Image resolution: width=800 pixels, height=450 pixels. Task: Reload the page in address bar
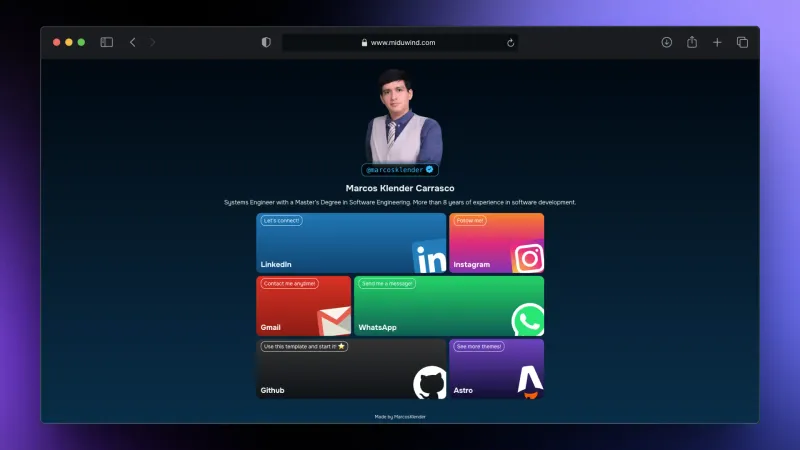511,43
